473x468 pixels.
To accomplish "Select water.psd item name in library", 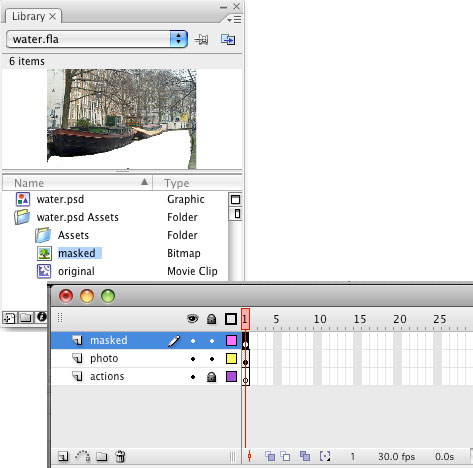I will click(x=60, y=199).
